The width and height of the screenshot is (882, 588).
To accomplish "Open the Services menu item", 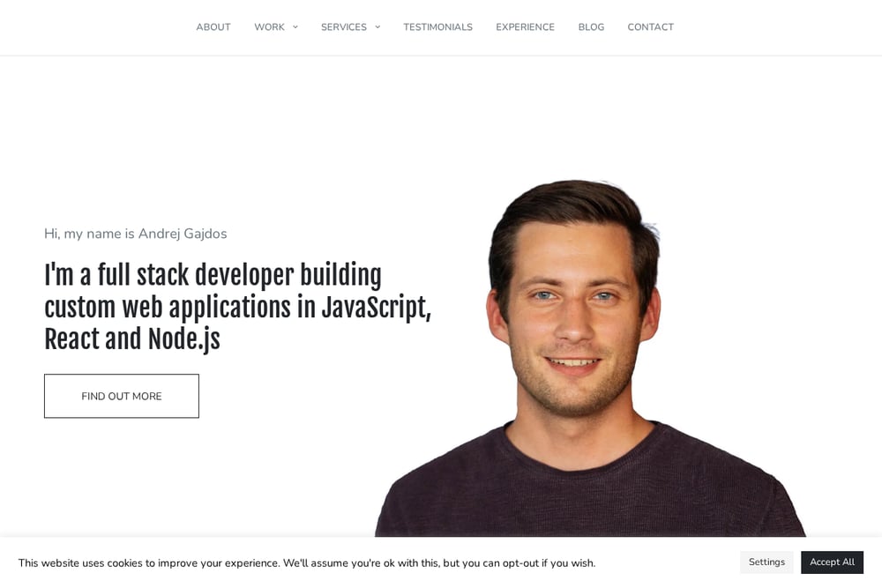I will [x=344, y=27].
